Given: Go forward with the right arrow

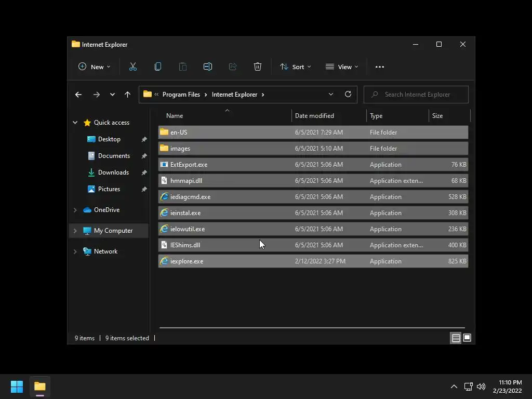Looking at the screenshot, I should point(97,95).
